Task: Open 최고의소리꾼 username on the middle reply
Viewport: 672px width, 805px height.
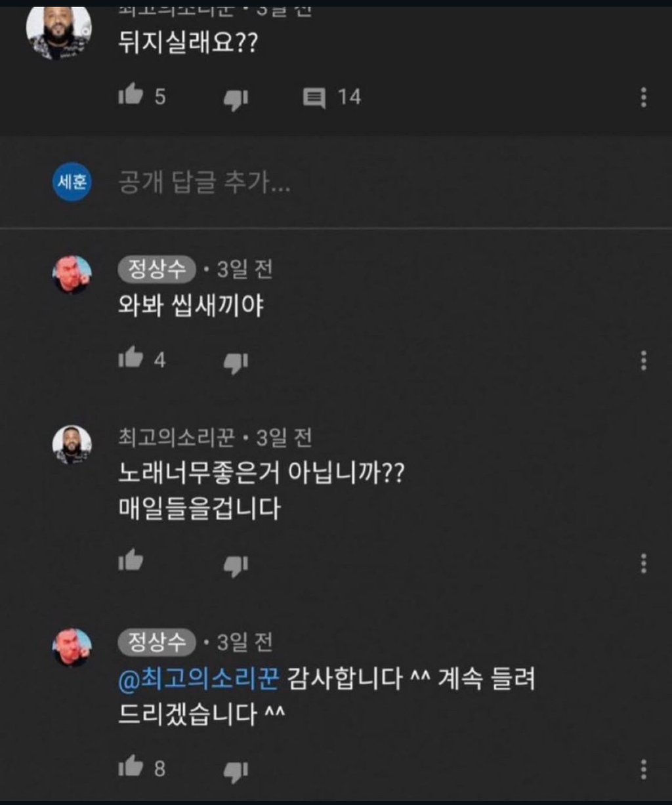Action: point(178,438)
